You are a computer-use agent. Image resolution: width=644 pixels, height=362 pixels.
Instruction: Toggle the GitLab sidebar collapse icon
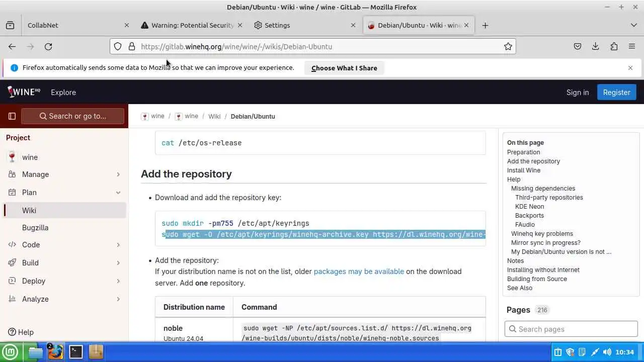click(12, 116)
